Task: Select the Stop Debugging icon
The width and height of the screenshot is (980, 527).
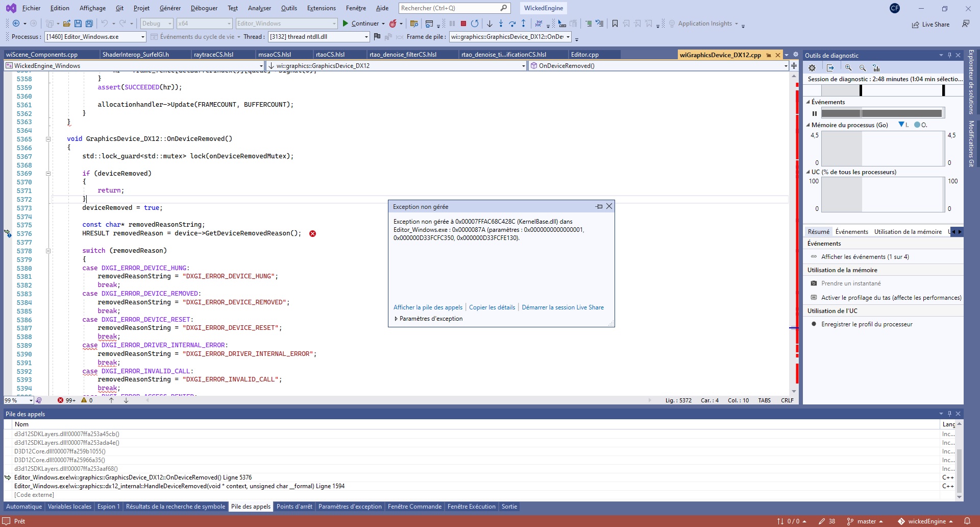Action: pyautogui.click(x=463, y=23)
